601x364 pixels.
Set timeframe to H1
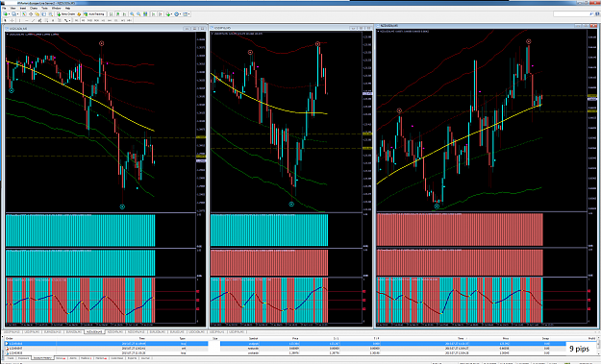point(103,21)
